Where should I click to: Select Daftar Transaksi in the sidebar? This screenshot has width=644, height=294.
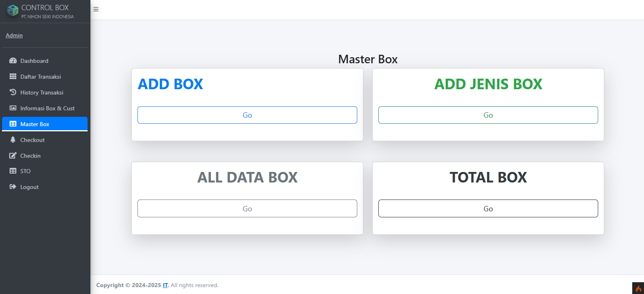(x=41, y=77)
